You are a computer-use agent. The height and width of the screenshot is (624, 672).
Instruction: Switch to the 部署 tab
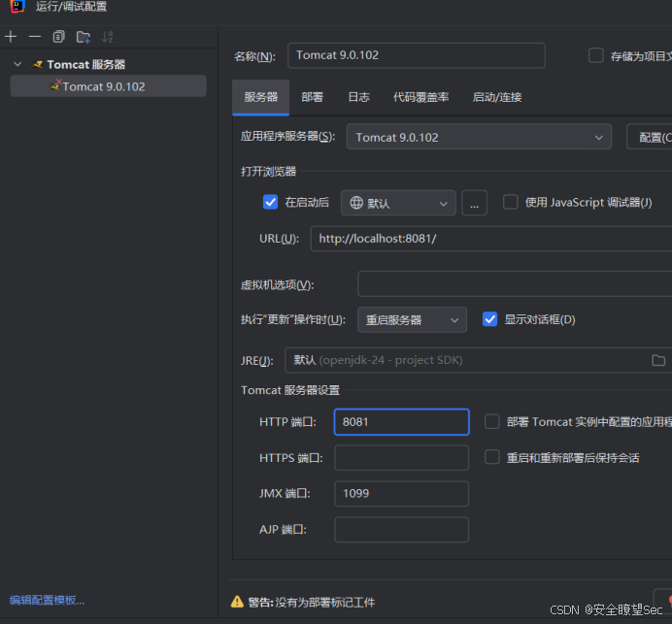[312, 97]
